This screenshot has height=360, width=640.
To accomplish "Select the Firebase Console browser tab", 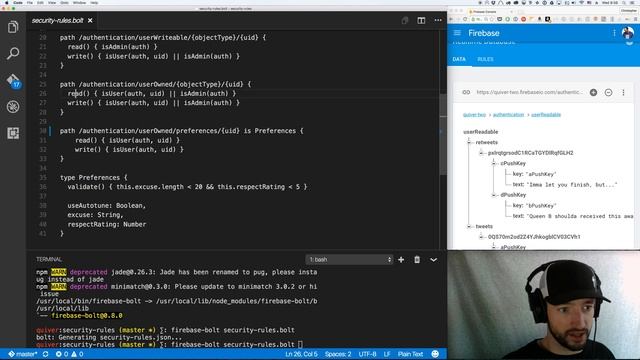I will pyautogui.click(x=488, y=11).
